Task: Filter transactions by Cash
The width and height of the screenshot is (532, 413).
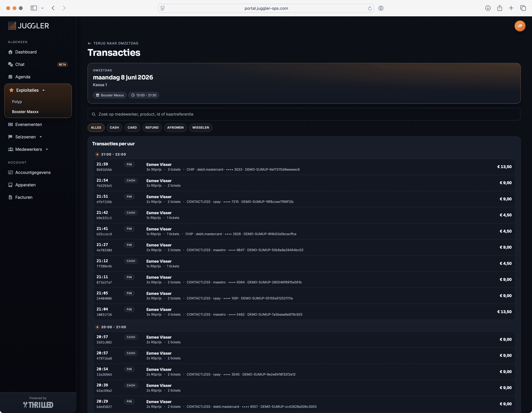Action: (x=114, y=128)
